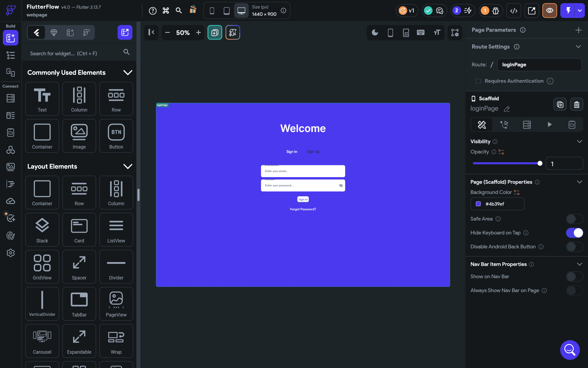Run the app with lightning button

point(568,11)
